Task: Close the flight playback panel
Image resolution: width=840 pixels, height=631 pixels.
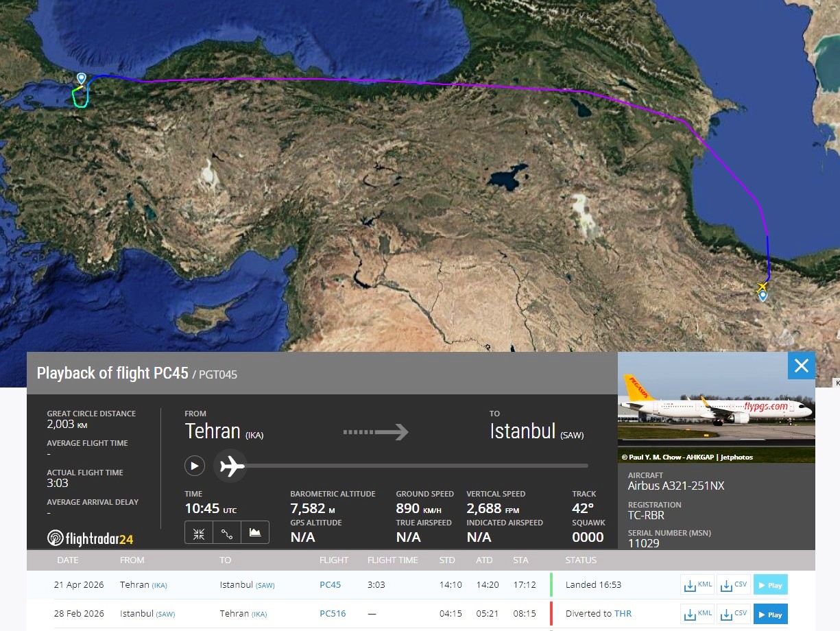Action: pos(801,366)
